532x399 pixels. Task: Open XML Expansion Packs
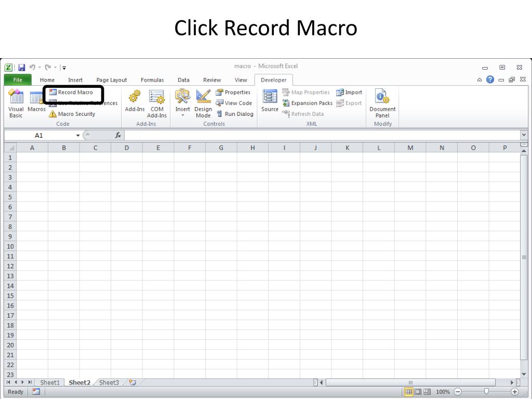pyautogui.click(x=308, y=103)
